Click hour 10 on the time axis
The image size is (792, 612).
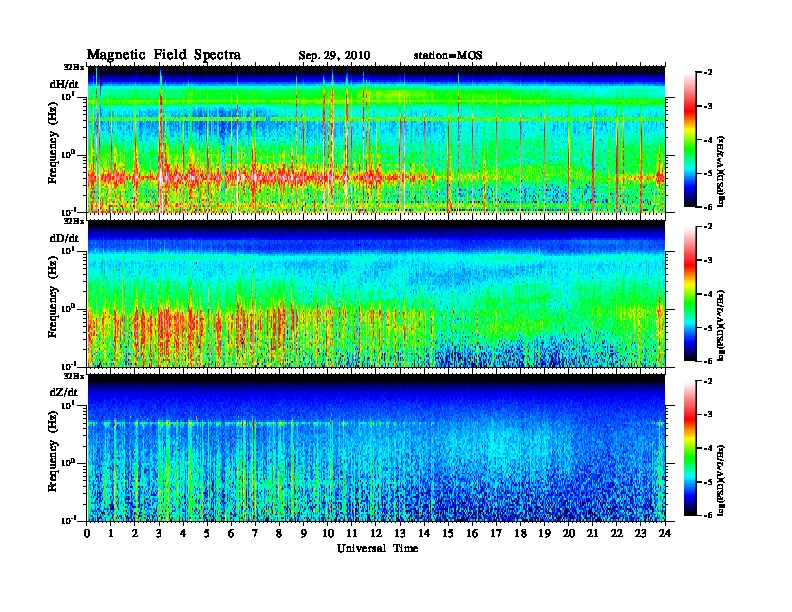(x=328, y=534)
